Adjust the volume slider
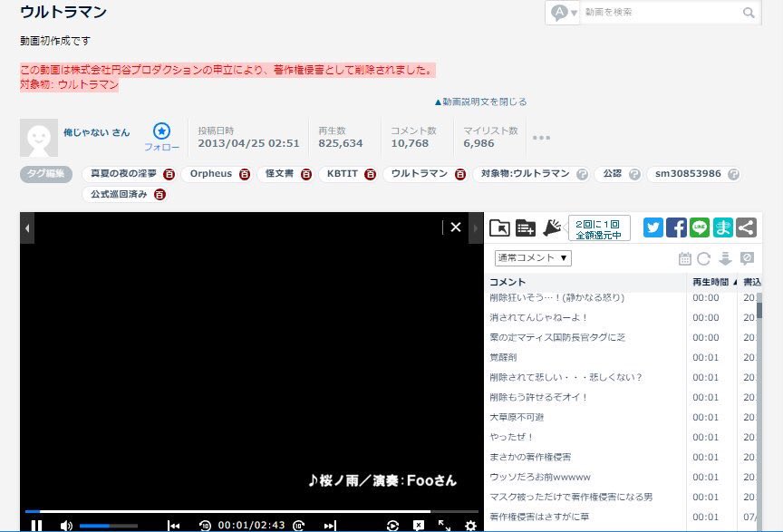This screenshot has width=783, height=532. point(109,526)
